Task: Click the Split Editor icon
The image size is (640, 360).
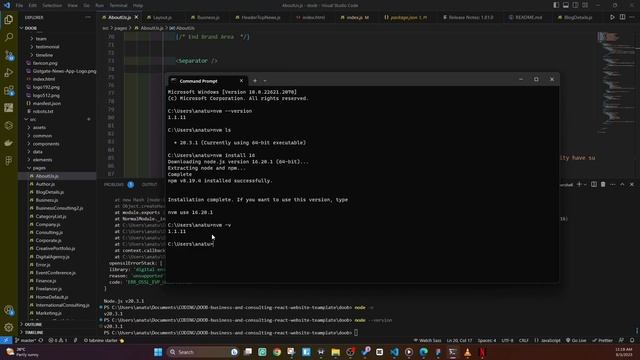Action: tap(622, 17)
